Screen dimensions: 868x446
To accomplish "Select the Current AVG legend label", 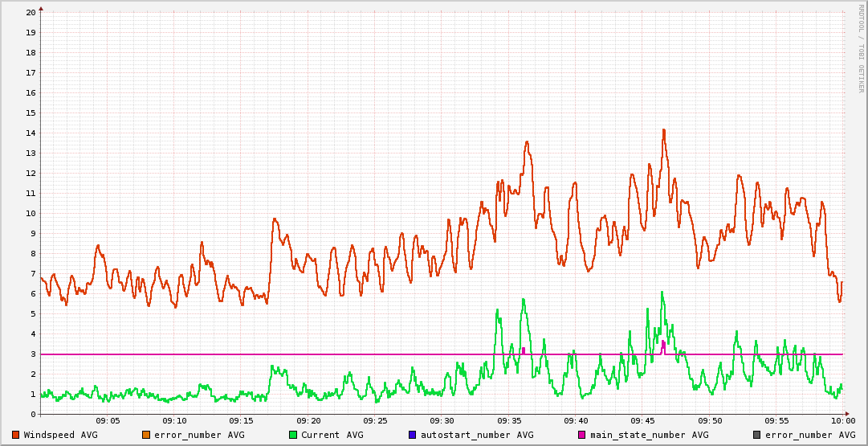I will [x=332, y=435].
